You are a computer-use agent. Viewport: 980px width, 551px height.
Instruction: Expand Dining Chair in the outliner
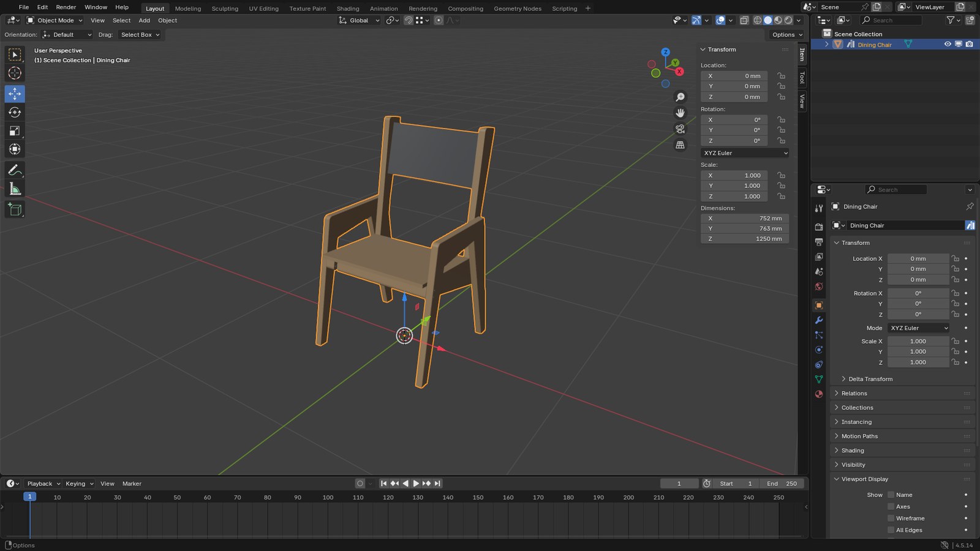point(827,44)
